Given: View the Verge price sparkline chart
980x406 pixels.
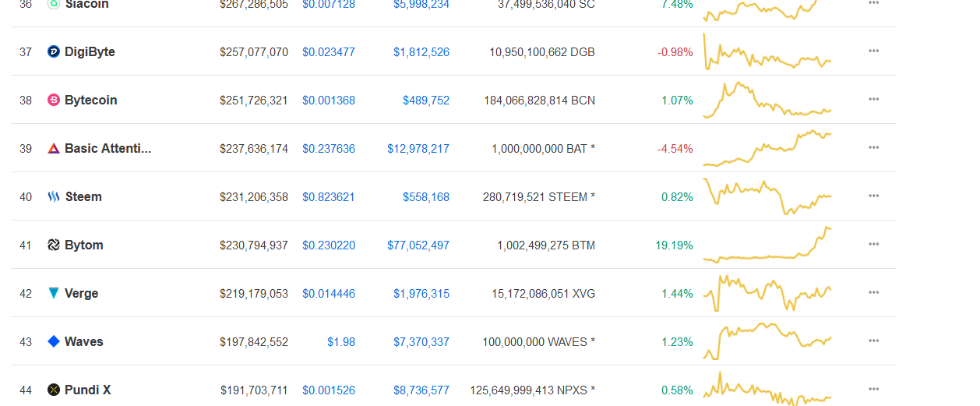Looking at the screenshot, I should [x=767, y=293].
